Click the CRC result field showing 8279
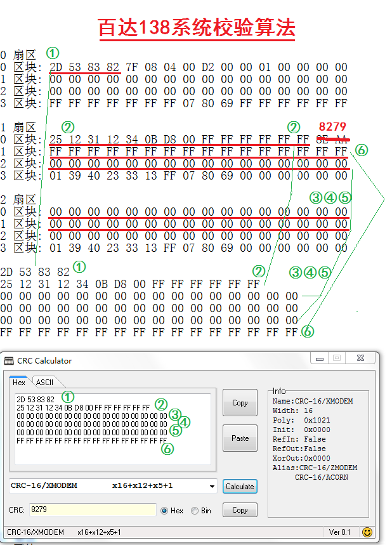392x545 pixels. click(92, 510)
